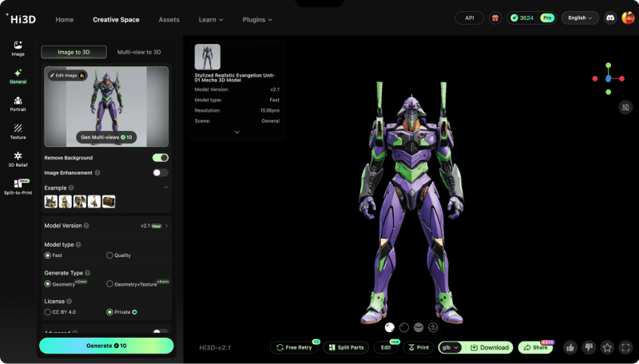Open the Assets page
Viewport: 639px width, 364px height.
[x=169, y=19]
